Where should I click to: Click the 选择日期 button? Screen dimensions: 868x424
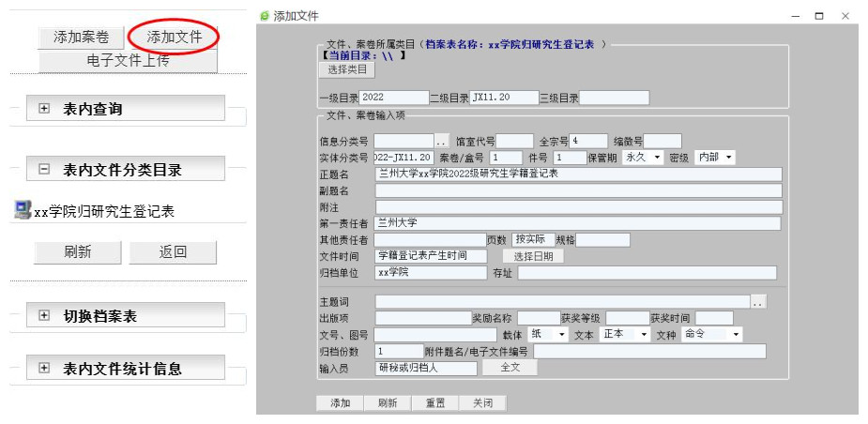534,256
